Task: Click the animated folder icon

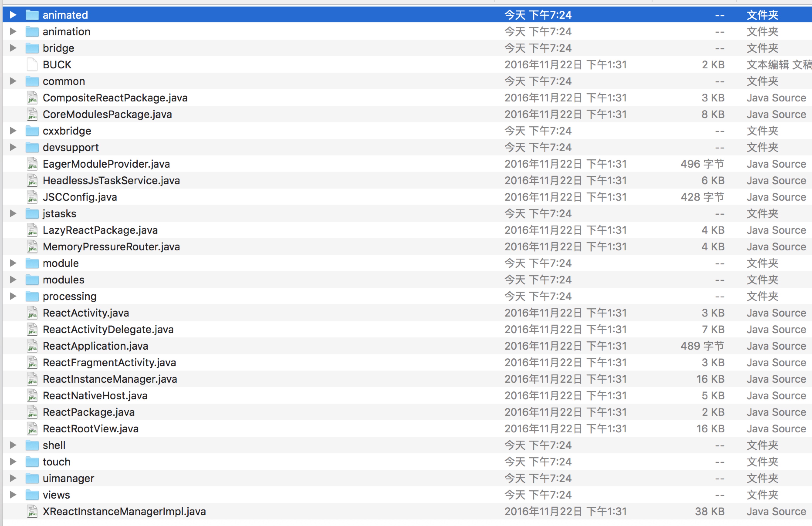Action: (32, 15)
